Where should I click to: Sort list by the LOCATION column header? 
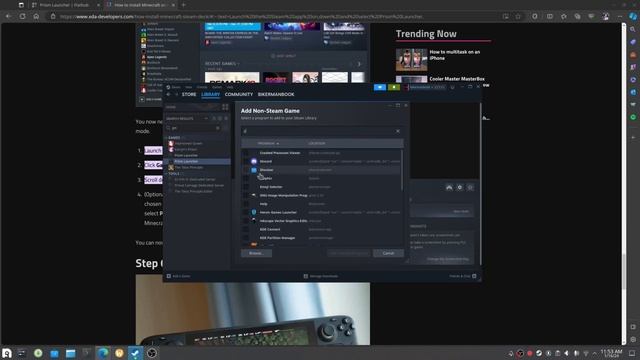(317, 143)
